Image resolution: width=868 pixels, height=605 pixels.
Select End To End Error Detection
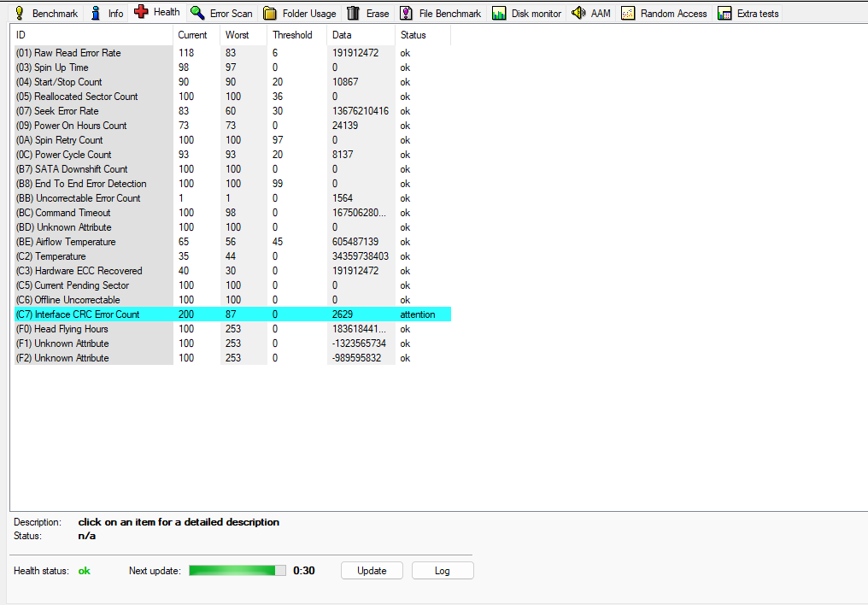(x=232, y=184)
